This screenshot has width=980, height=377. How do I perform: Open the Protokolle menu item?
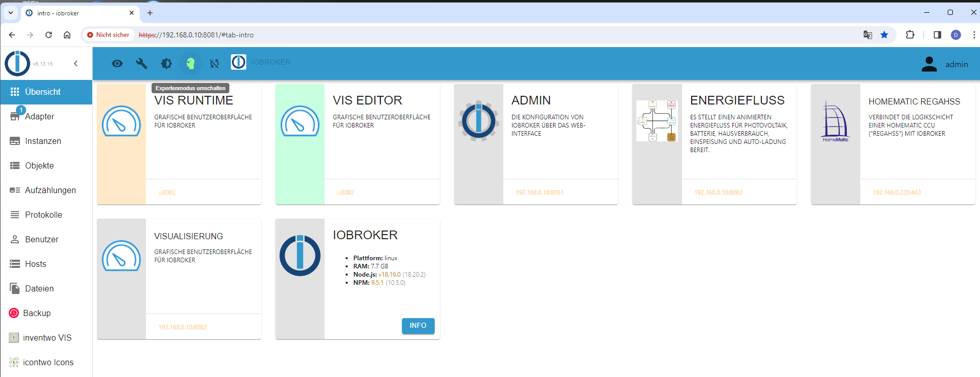point(46,215)
